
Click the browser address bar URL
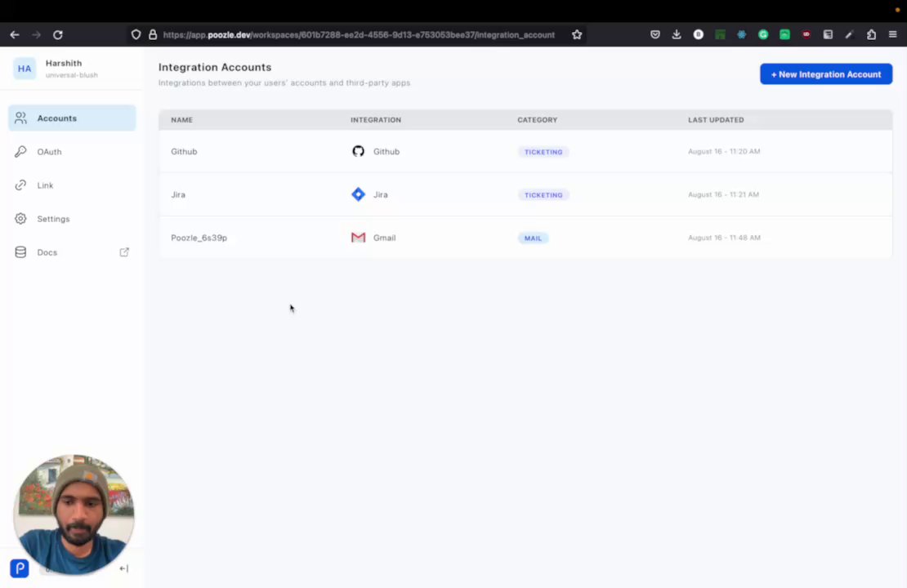359,35
